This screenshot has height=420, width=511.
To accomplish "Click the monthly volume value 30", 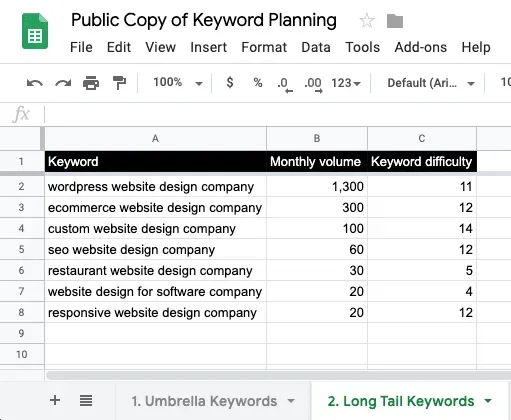I will coord(317,270).
